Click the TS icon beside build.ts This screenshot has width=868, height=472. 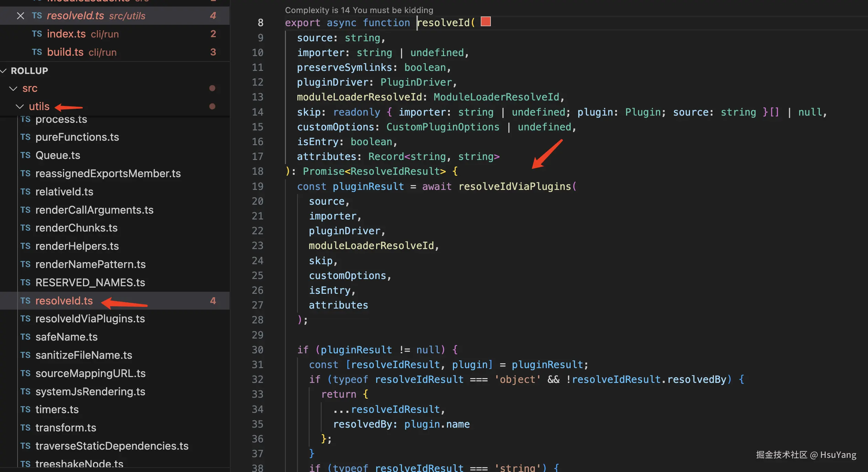coord(37,52)
